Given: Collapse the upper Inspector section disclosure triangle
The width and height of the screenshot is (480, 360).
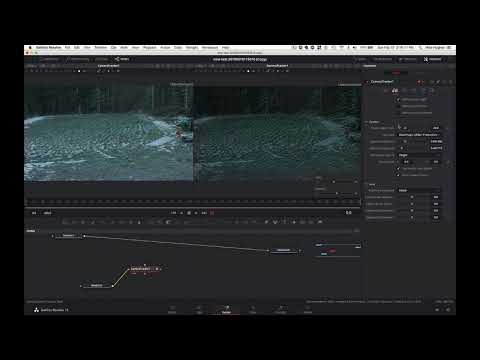Looking at the screenshot, I should (x=367, y=122).
